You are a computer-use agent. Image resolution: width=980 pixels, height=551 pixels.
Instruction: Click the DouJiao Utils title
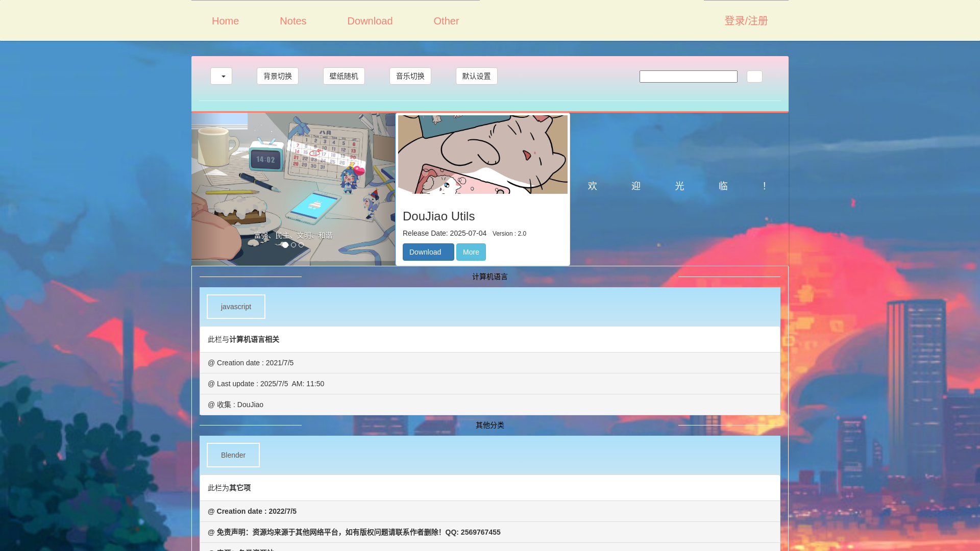click(439, 216)
